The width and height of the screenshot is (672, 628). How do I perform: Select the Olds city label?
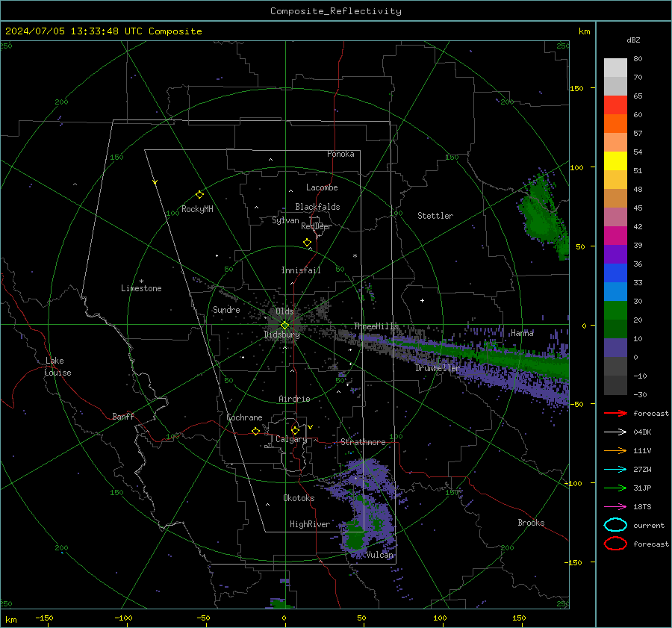(x=284, y=311)
